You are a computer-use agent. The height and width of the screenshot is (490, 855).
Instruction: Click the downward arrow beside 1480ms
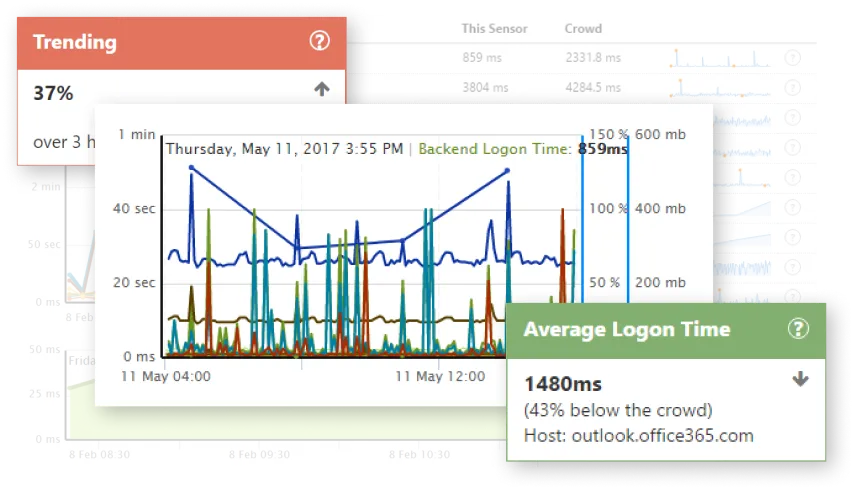pyautogui.click(x=800, y=379)
